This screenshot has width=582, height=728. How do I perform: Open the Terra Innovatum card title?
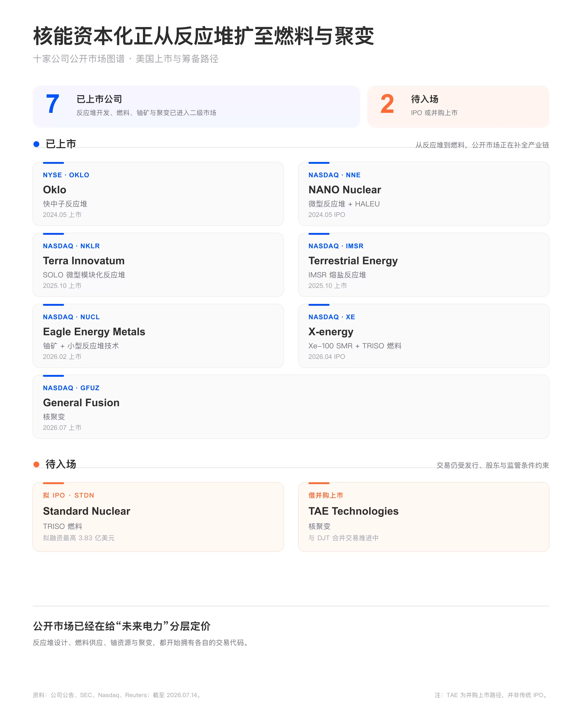[x=84, y=261]
